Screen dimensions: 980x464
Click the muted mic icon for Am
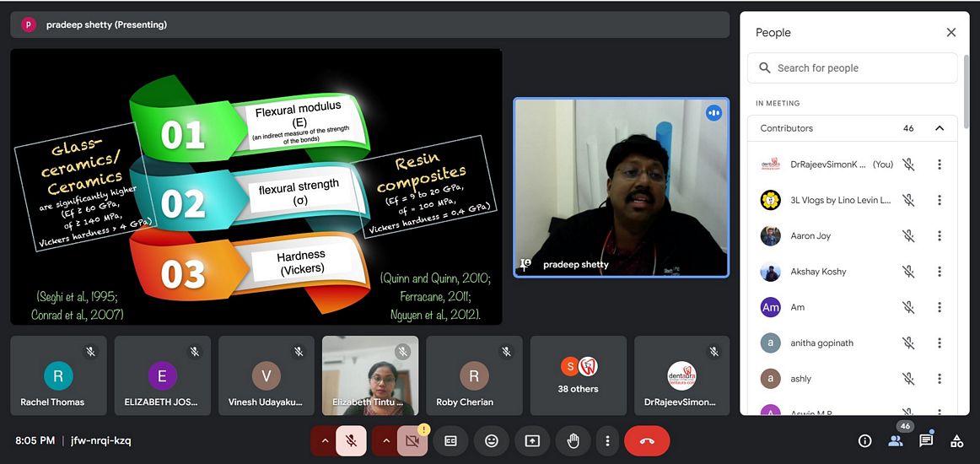tap(909, 307)
